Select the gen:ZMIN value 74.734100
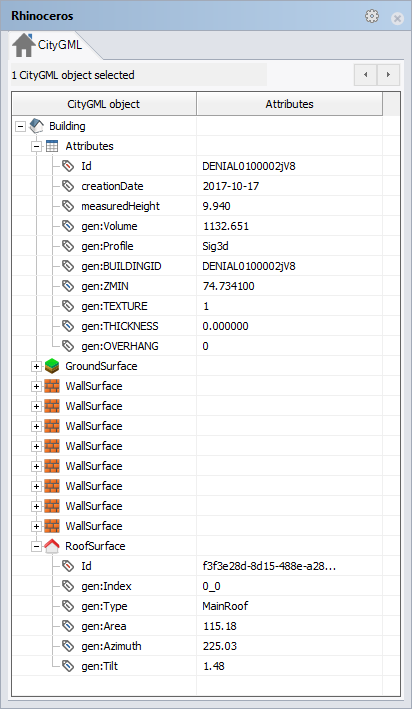This screenshot has height=709, width=412. (228, 286)
